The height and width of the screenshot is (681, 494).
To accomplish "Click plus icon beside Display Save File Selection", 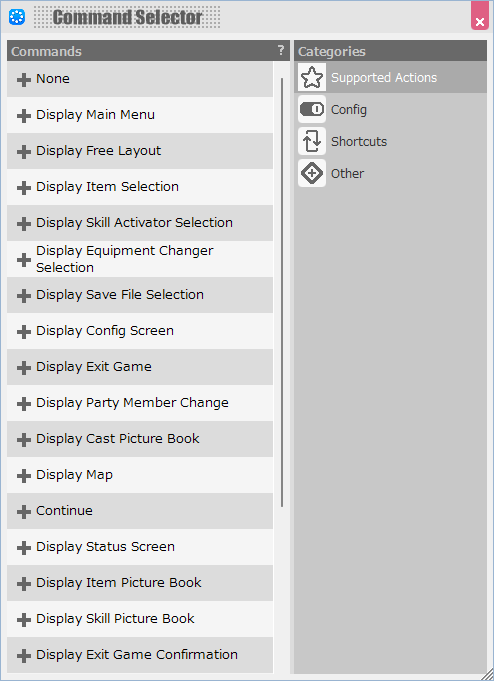I will tap(24, 296).
